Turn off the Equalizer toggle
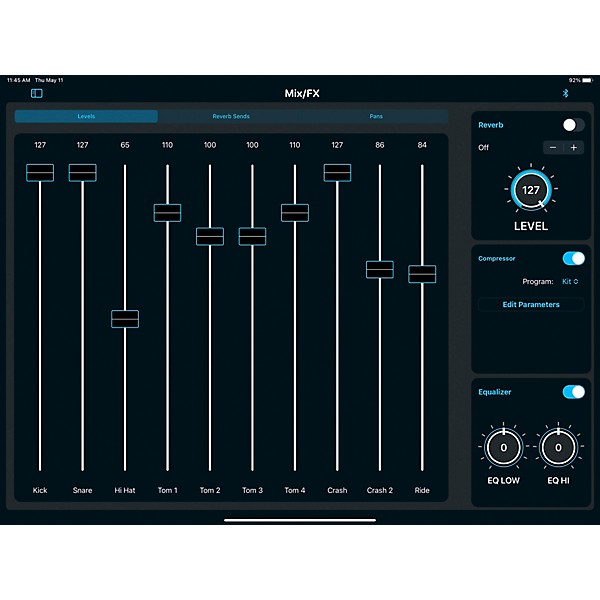 click(x=573, y=392)
